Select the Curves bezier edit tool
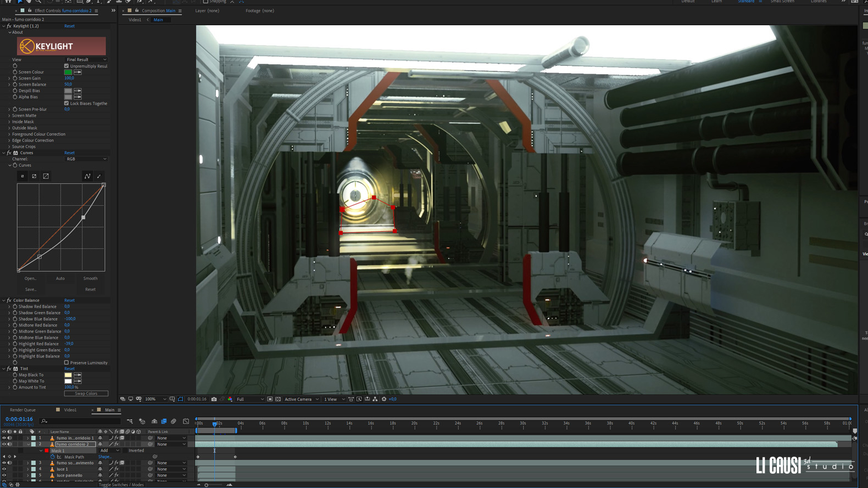 pos(87,176)
